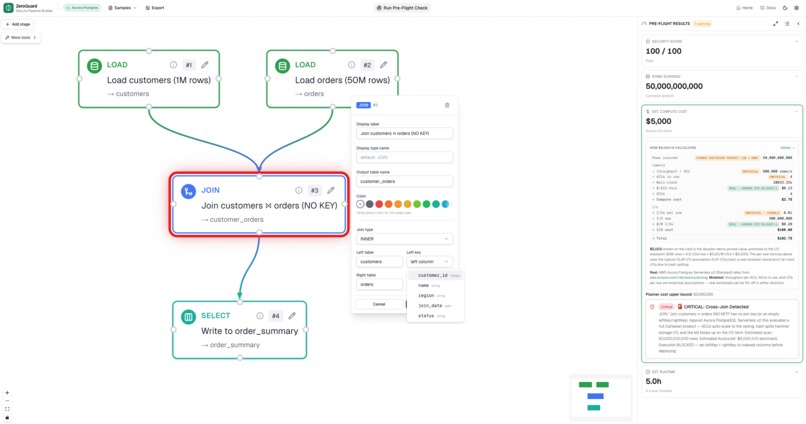Click the minimap blue JOIN node
The image size is (806, 424).
click(x=595, y=396)
